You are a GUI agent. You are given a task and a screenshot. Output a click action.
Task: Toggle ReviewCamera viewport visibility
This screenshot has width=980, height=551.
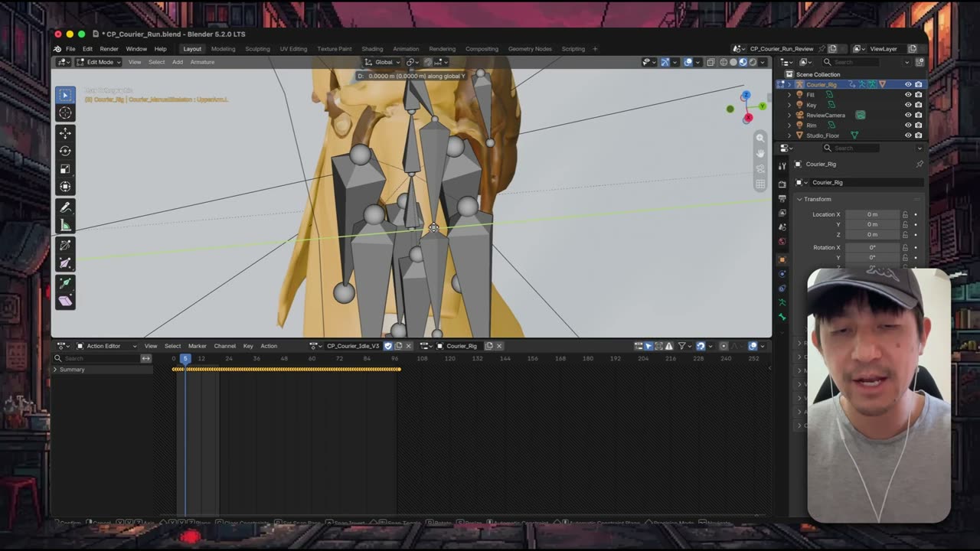908,115
